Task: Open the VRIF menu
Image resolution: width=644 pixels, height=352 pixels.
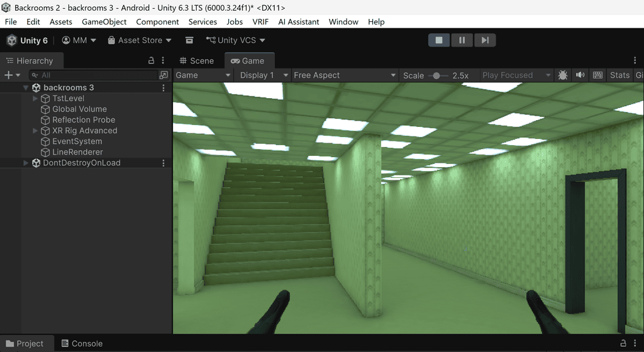Action: pos(260,22)
